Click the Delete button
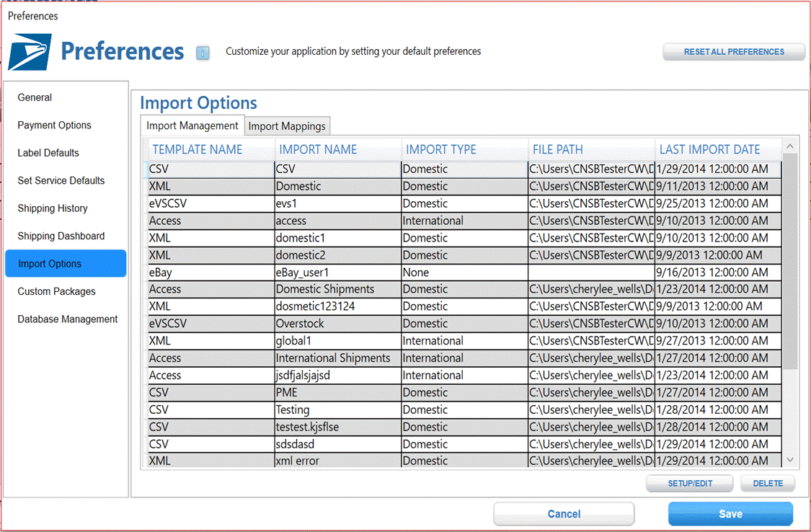The image size is (811, 532). click(x=768, y=484)
